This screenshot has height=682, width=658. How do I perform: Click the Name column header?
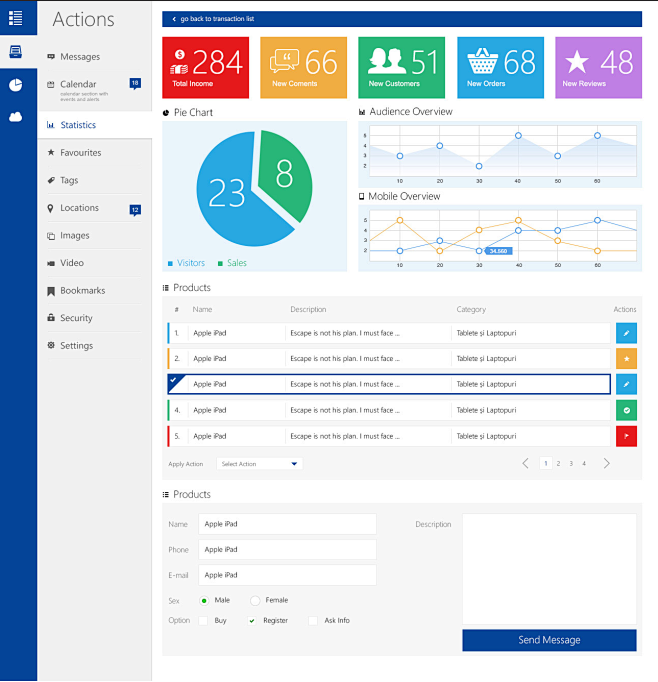tap(202, 309)
